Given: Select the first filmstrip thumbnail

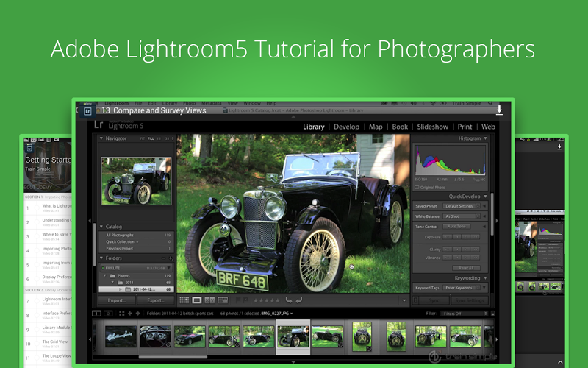Looking at the screenshot, I should coord(121,336).
